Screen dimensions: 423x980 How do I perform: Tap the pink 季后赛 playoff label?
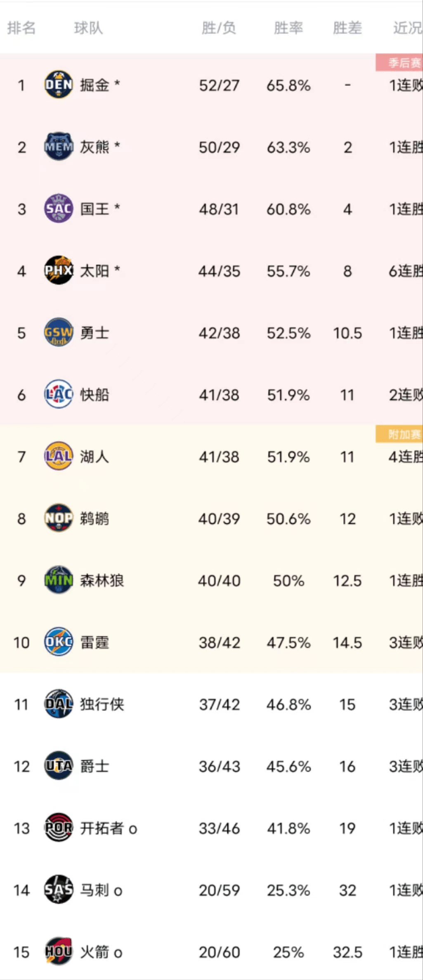click(x=399, y=63)
